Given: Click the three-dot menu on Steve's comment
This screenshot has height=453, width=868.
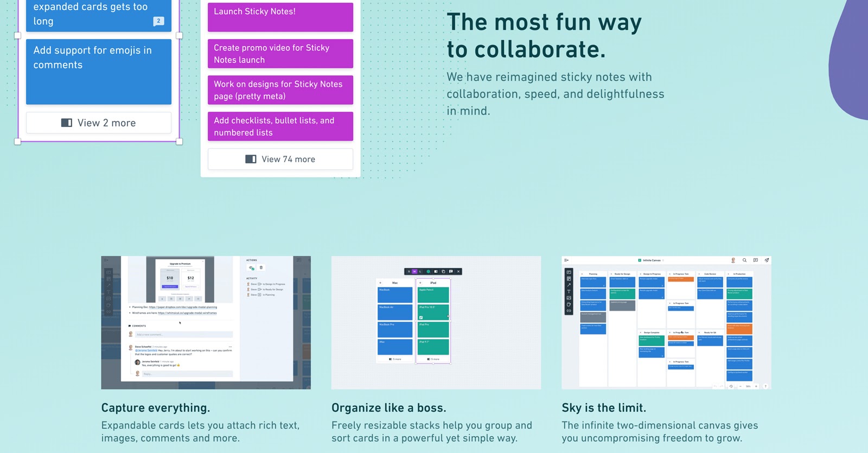Looking at the screenshot, I should pos(230,347).
